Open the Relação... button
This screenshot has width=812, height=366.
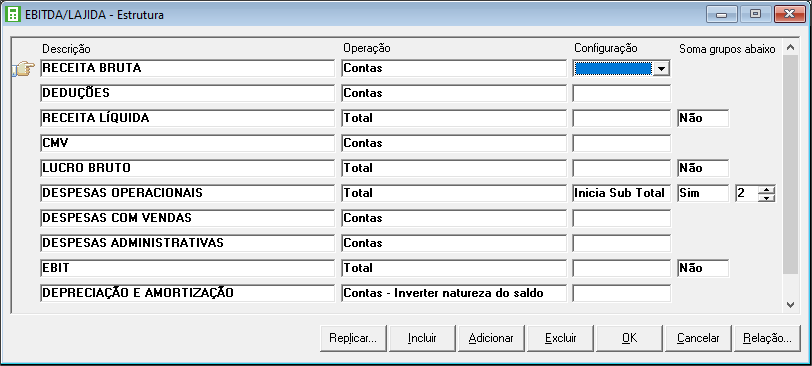pos(767,339)
